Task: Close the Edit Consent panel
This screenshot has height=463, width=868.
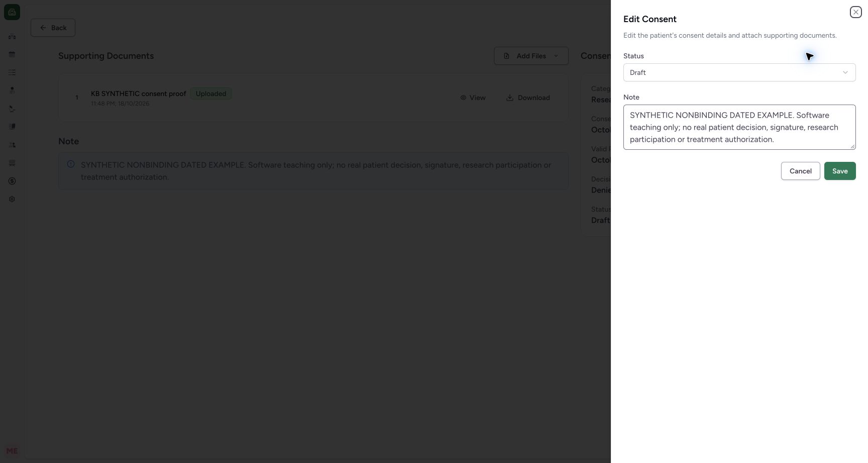Action: (855, 12)
